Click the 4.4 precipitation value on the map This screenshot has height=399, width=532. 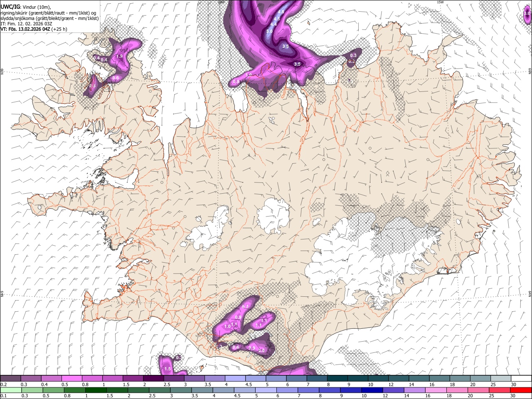pos(273,25)
